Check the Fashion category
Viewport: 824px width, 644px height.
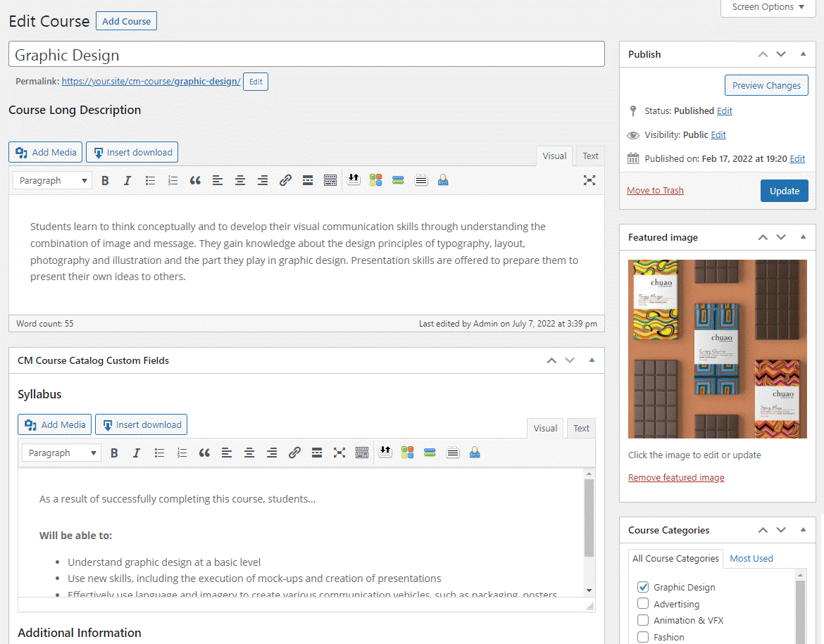[x=643, y=637]
